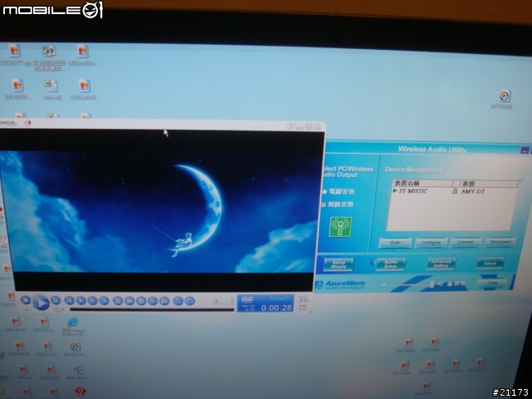Select the first PC audio radio option
Image resolution: width=532 pixels, height=399 pixels.
pos(323,192)
